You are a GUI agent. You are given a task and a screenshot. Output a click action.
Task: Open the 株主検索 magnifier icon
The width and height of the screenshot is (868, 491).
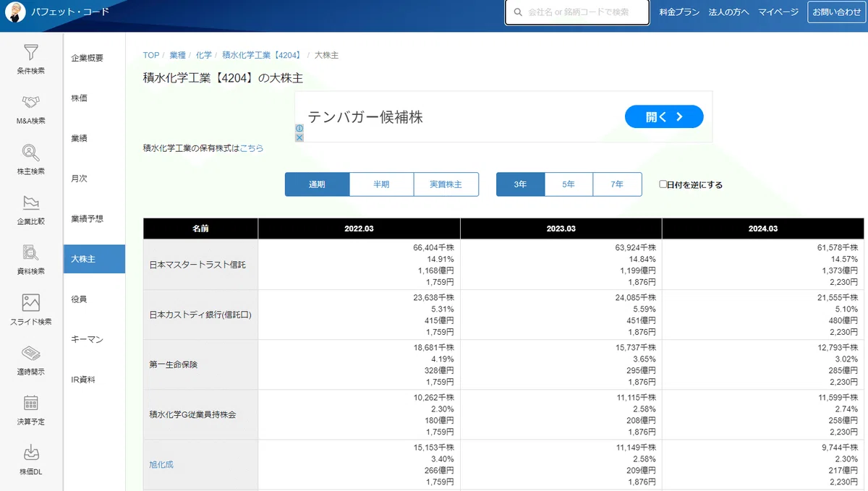click(31, 153)
